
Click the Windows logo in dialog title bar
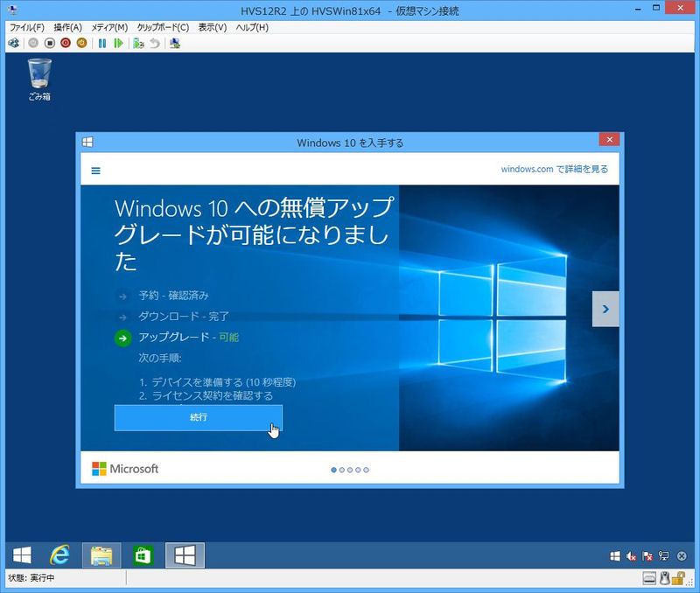pos(87,143)
